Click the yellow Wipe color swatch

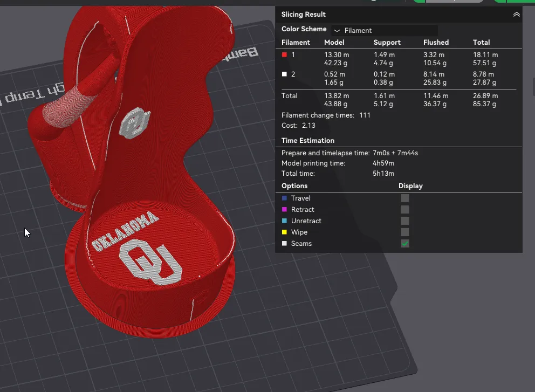284,232
